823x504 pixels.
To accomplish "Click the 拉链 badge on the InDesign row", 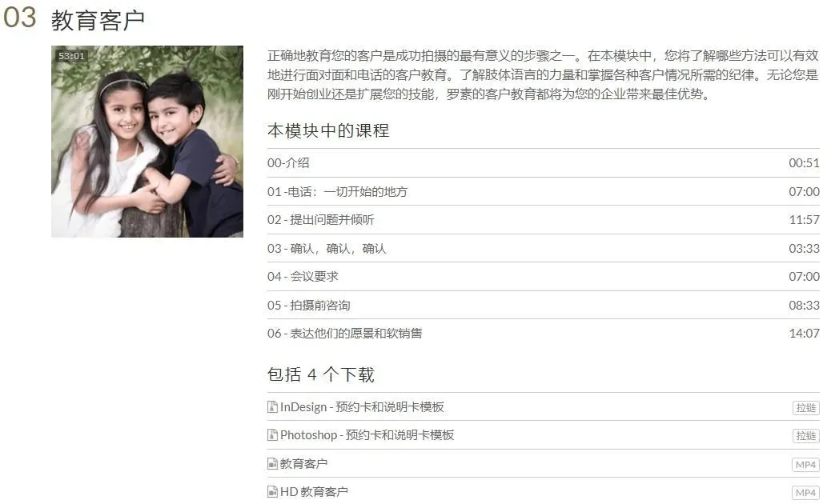I will pos(805,408).
